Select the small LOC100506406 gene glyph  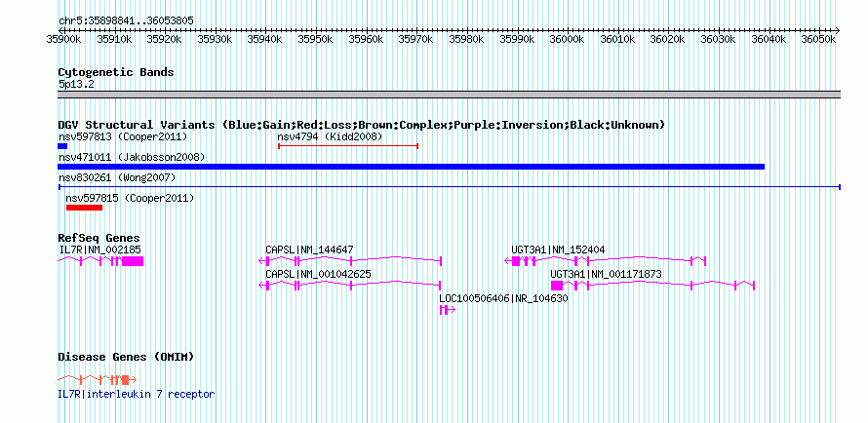[x=448, y=310]
